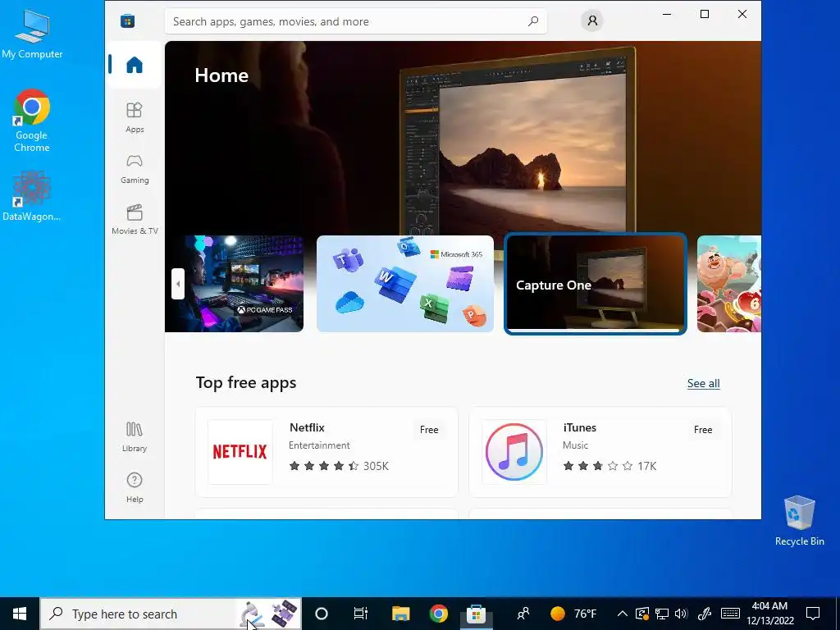
Task: Open the Library in sidebar
Action: pyautogui.click(x=135, y=436)
